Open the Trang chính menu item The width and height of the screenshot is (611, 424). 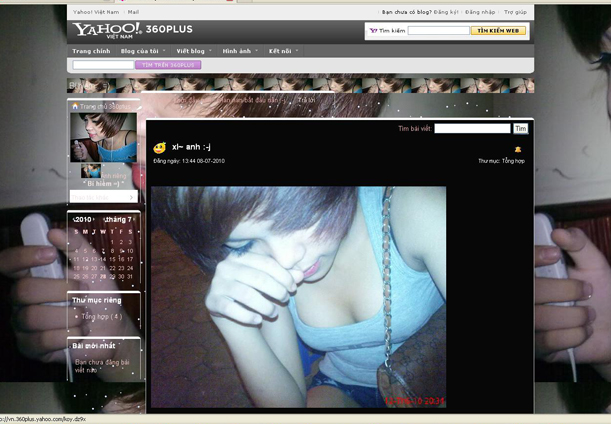pos(91,50)
